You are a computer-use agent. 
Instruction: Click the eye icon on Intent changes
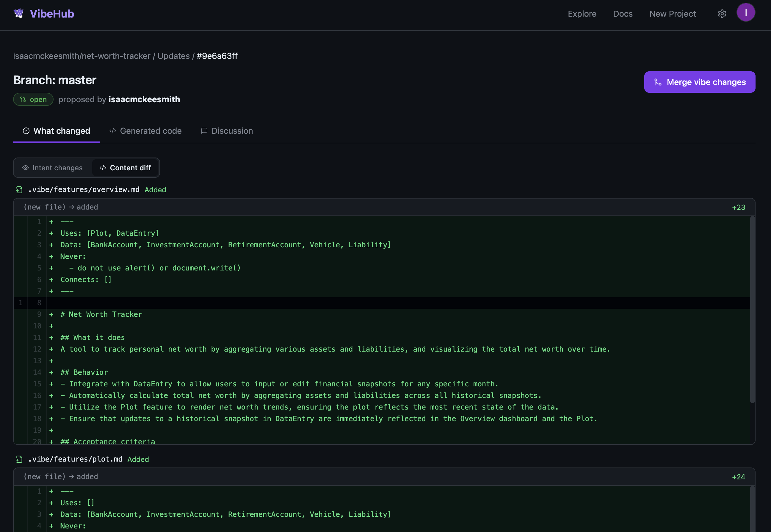25,168
